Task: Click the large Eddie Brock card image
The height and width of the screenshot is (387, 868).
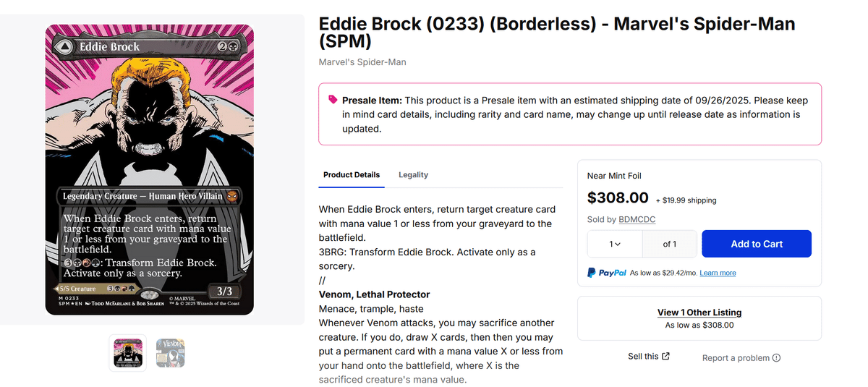Action: pos(150,170)
